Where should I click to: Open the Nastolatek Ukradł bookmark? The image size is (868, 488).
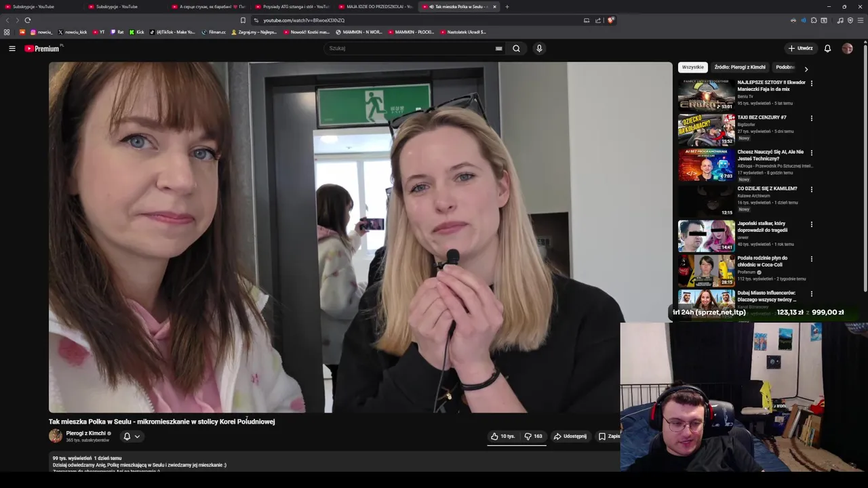pyautogui.click(x=463, y=32)
